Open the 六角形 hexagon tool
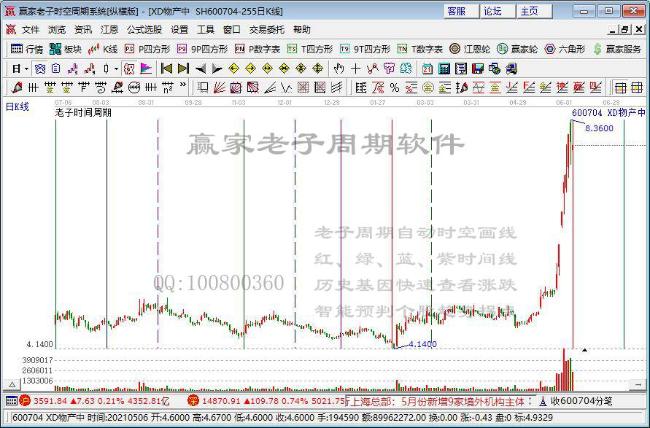This screenshot has height=428, width=650. coord(564,49)
